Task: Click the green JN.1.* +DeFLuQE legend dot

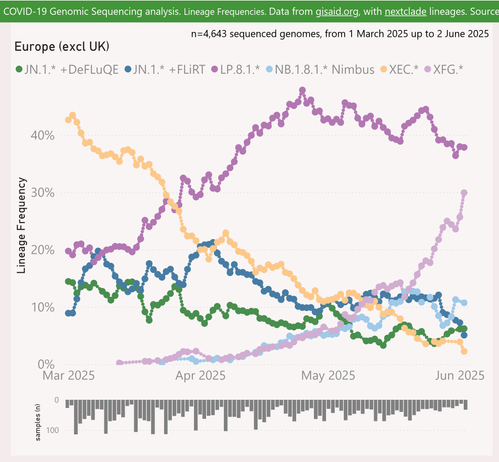Action: 19,69
